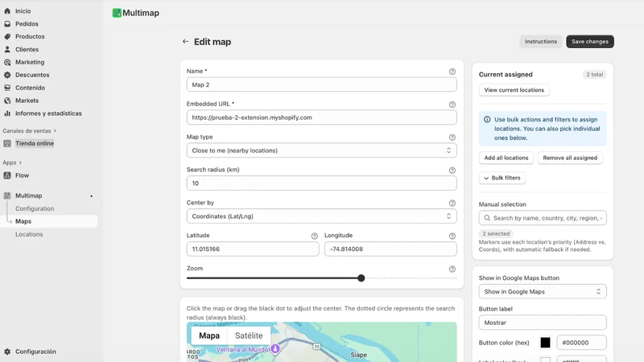The width and height of the screenshot is (644, 362).
Task: Click the Multimap app icon in sidebar
Action: coord(7,195)
